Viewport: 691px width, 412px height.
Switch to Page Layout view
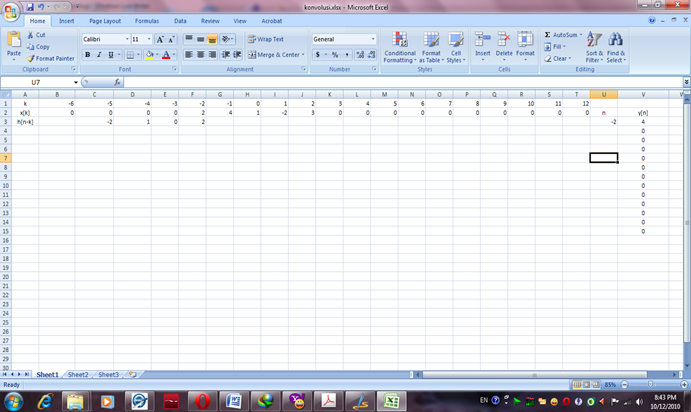click(x=587, y=385)
